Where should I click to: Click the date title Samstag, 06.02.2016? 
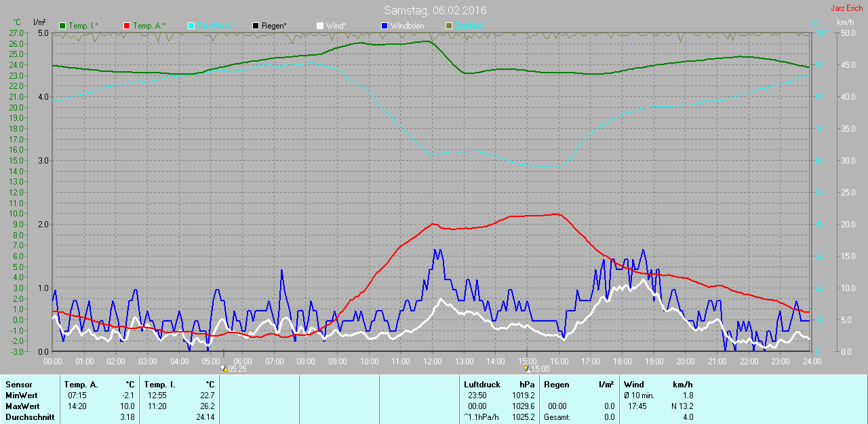coord(435,10)
